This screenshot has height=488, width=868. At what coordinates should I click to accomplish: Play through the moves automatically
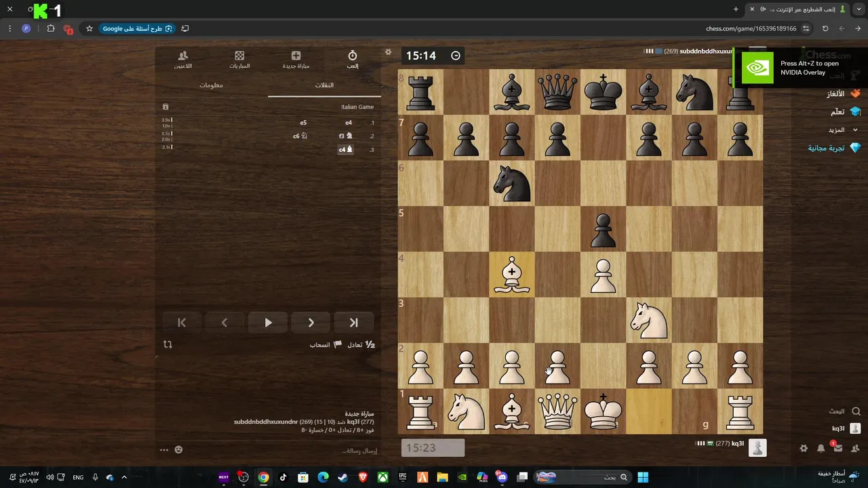[x=268, y=323]
